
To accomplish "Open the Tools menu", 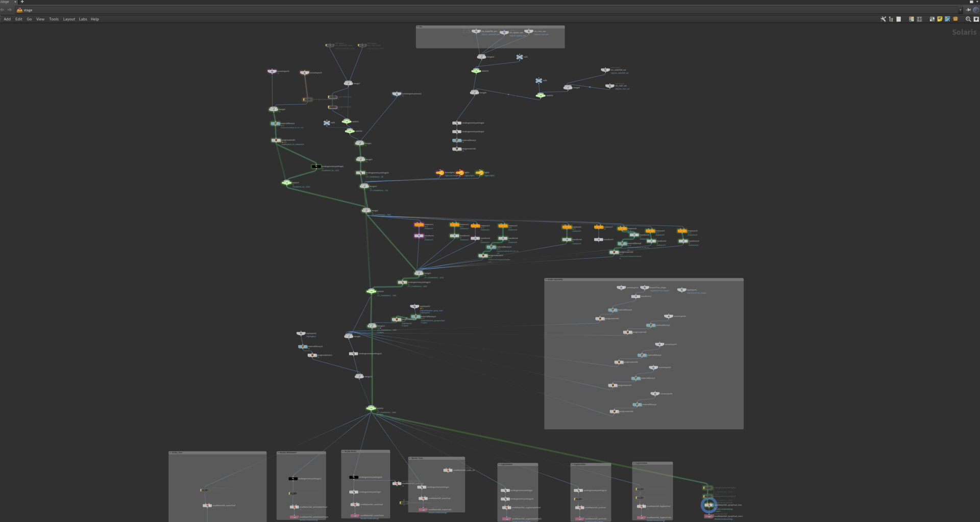I will pyautogui.click(x=54, y=19).
